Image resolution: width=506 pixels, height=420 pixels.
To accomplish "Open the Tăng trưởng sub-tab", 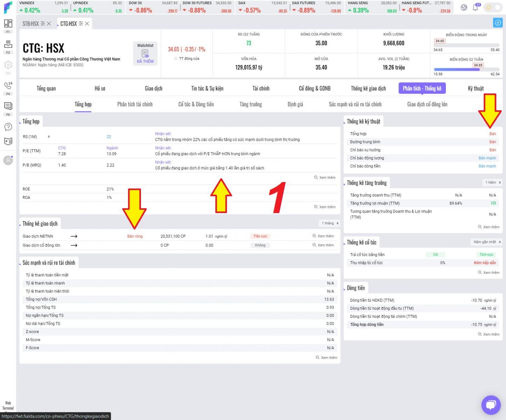I will pos(251,104).
